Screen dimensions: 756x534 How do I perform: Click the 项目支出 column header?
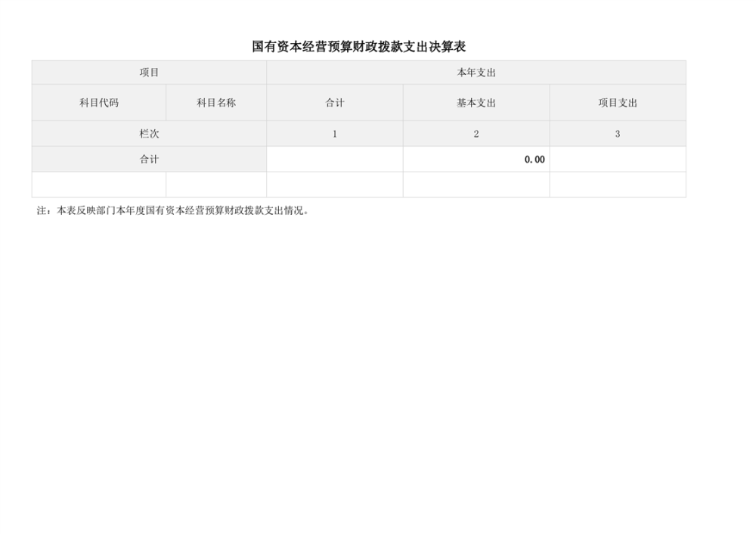pos(618,103)
